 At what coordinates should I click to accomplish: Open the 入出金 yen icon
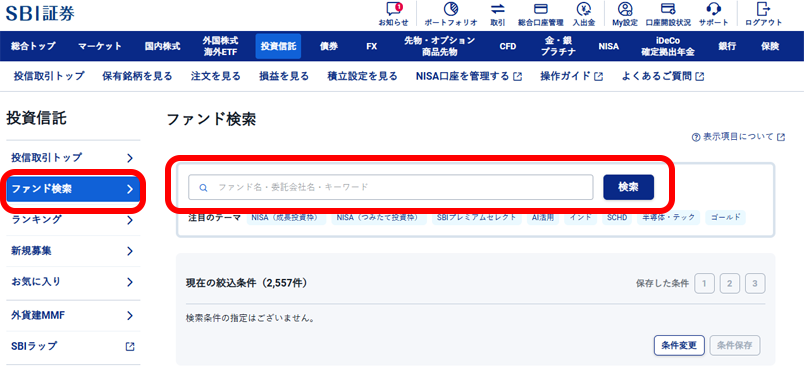tap(584, 9)
